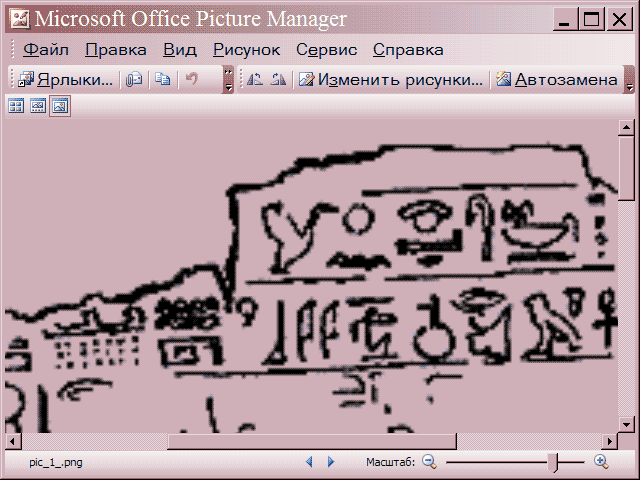
Task: Click the vertical scrollbar up arrow
Action: 626,128
